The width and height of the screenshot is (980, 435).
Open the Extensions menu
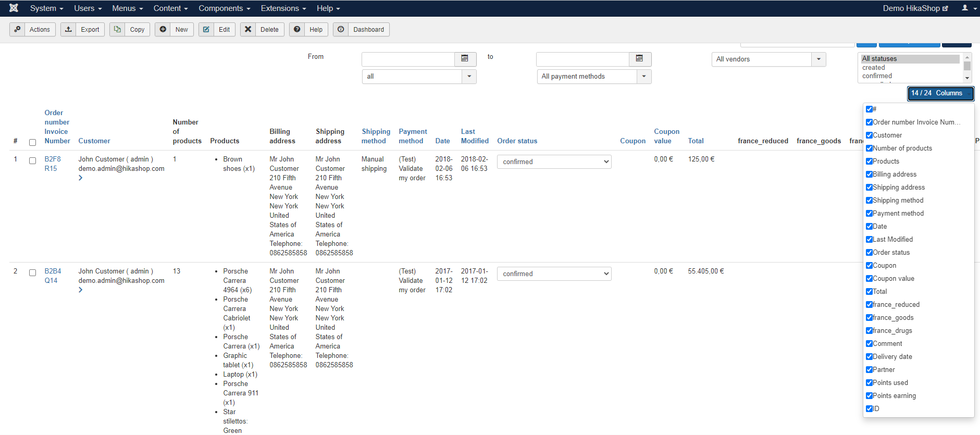(x=283, y=8)
